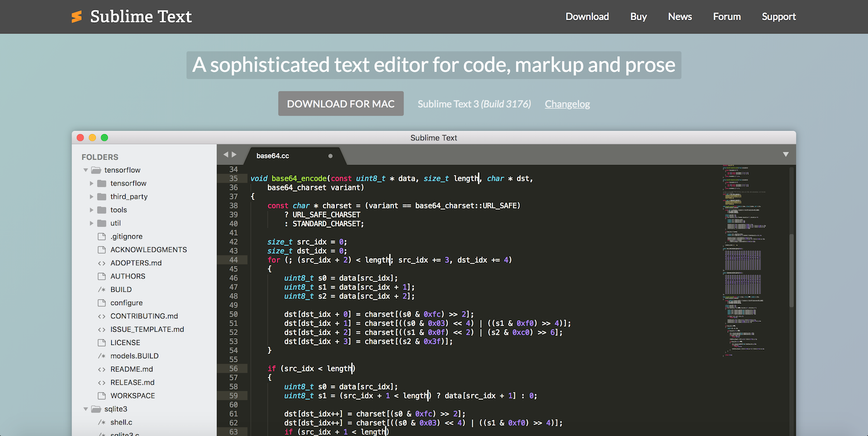
Task: Click the base64_encode function name
Action: pos(298,178)
